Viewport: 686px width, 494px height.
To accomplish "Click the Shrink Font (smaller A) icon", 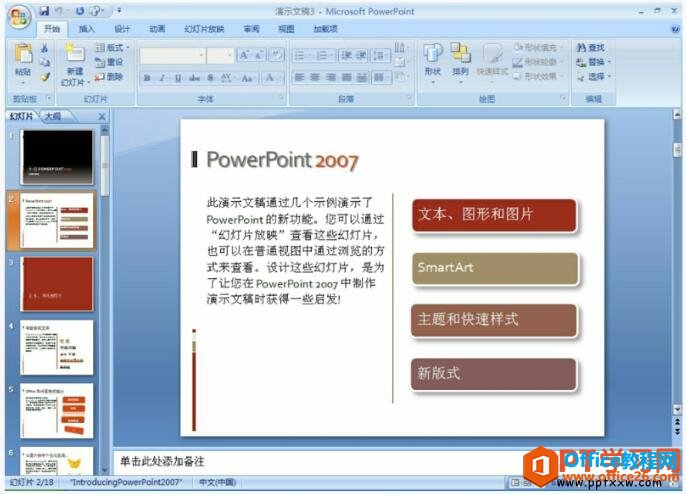I will pos(259,55).
